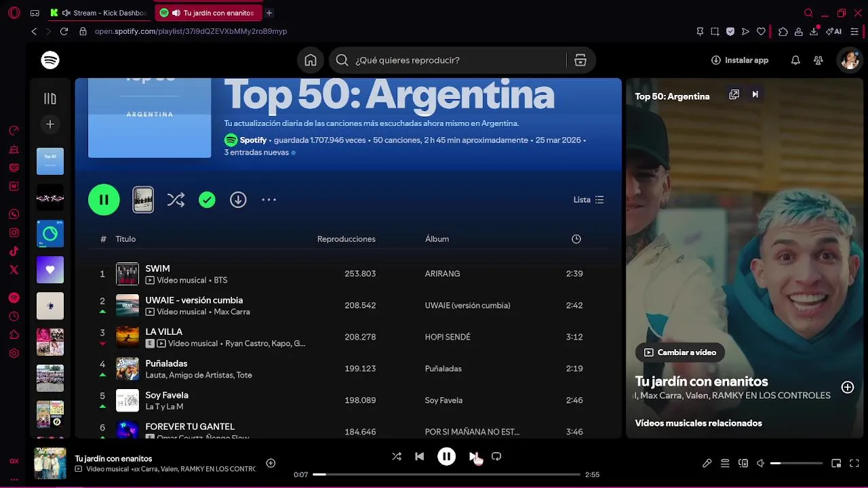Click Instalar app button
Screen dimensions: 868x488
click(739, 60)
